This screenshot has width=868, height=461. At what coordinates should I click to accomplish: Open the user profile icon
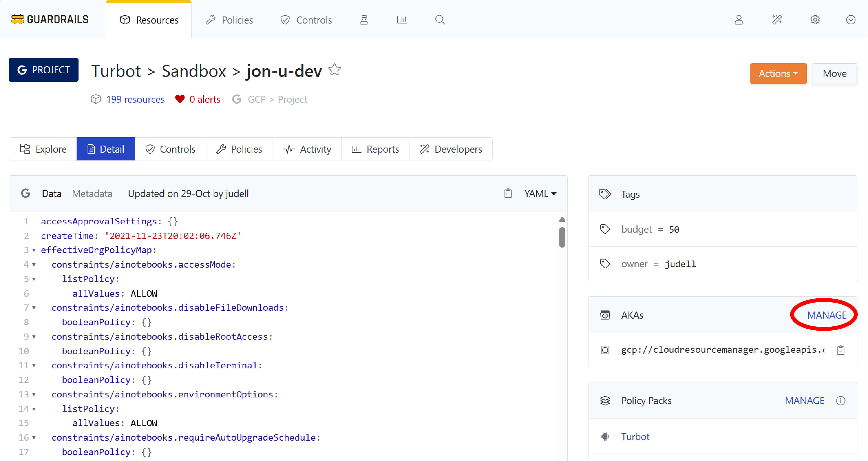(x=739, y=20)
